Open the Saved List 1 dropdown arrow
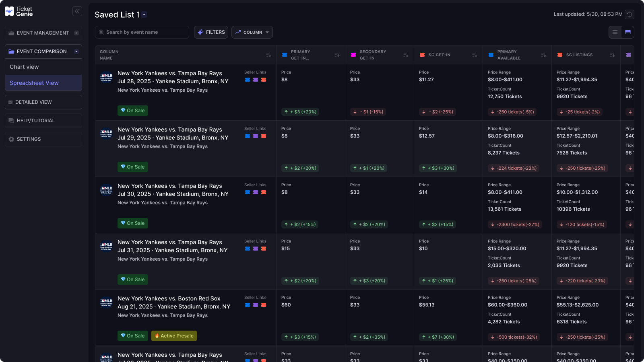 (x=144, y=15)
